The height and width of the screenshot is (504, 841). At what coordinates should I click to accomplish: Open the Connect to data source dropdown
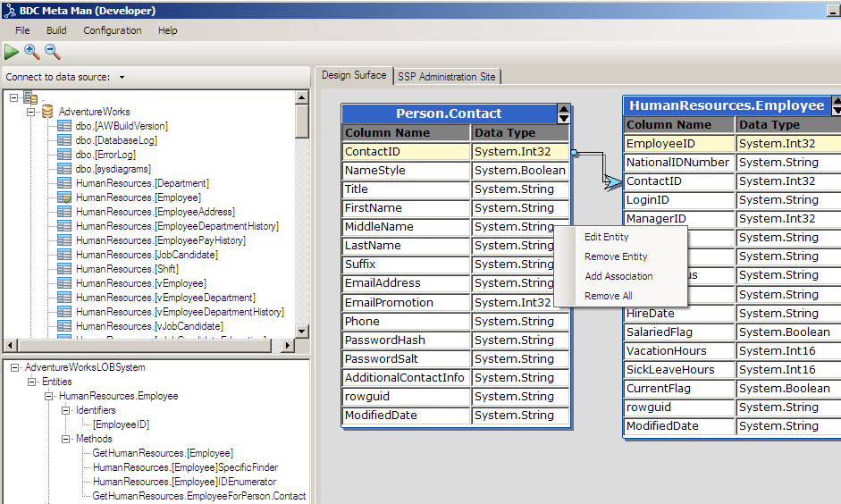pyautogui.click(x=122, y=78)
